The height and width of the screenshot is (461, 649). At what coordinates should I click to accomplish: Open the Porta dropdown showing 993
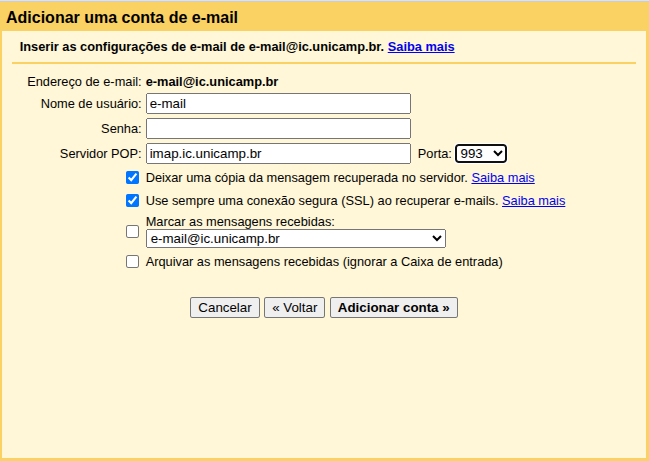(x=480, y=153)
